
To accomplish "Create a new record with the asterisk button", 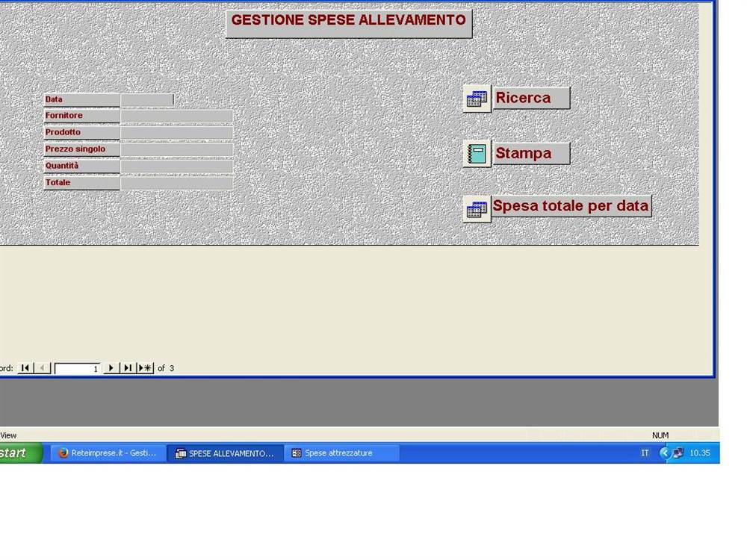I will pos(143,367).
